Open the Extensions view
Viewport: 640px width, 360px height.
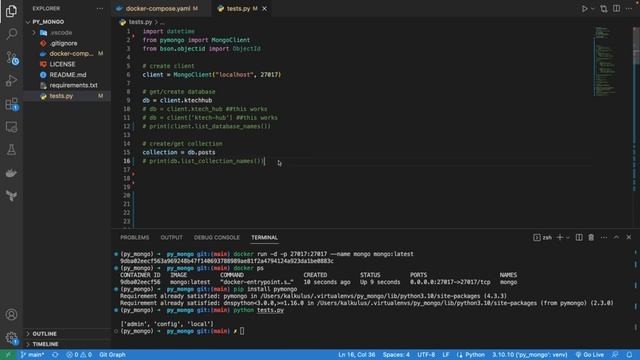pyautogui.click(x=11, y=104)
